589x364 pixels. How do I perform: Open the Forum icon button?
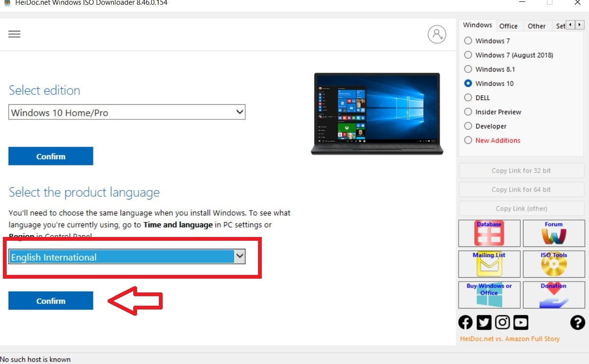[x=553, y=233]
